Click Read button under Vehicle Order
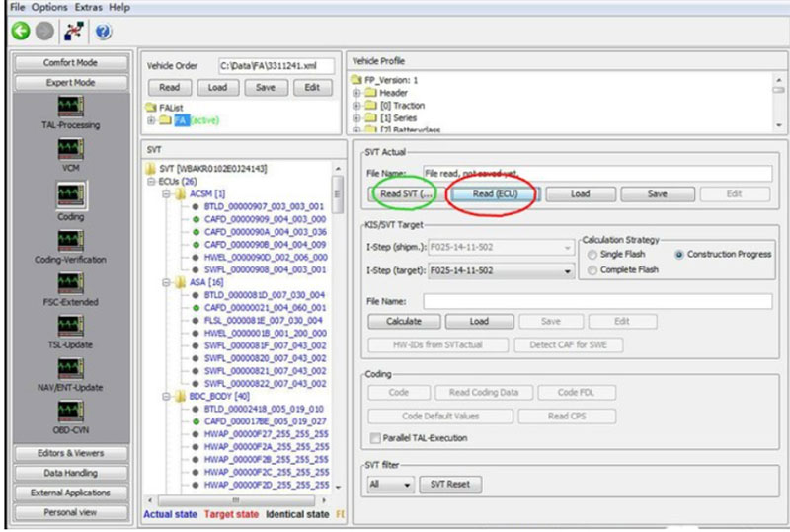790x532 pixels. coord(170,88)
